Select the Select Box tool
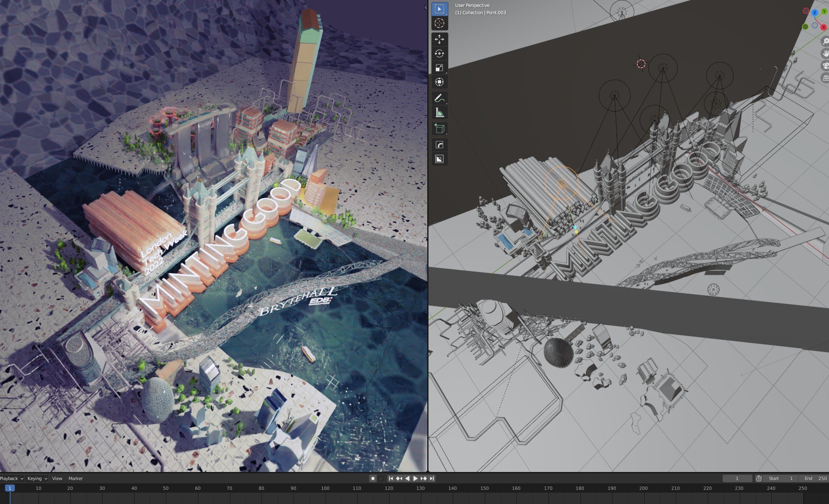The width and height of the screenshot is (829, 504). point(439,9)
